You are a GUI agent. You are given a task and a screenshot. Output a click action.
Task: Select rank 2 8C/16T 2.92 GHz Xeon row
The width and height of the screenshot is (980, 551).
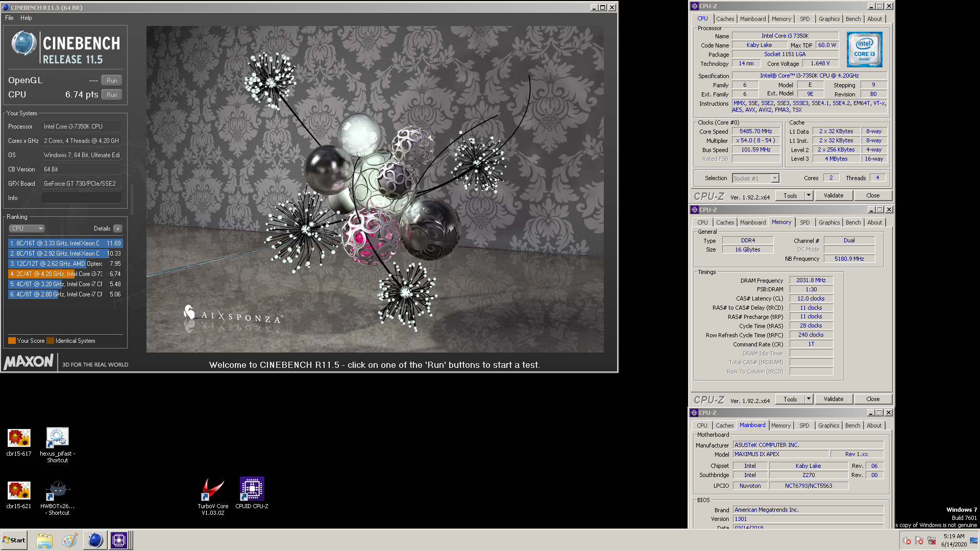click(x=65, y=254)
